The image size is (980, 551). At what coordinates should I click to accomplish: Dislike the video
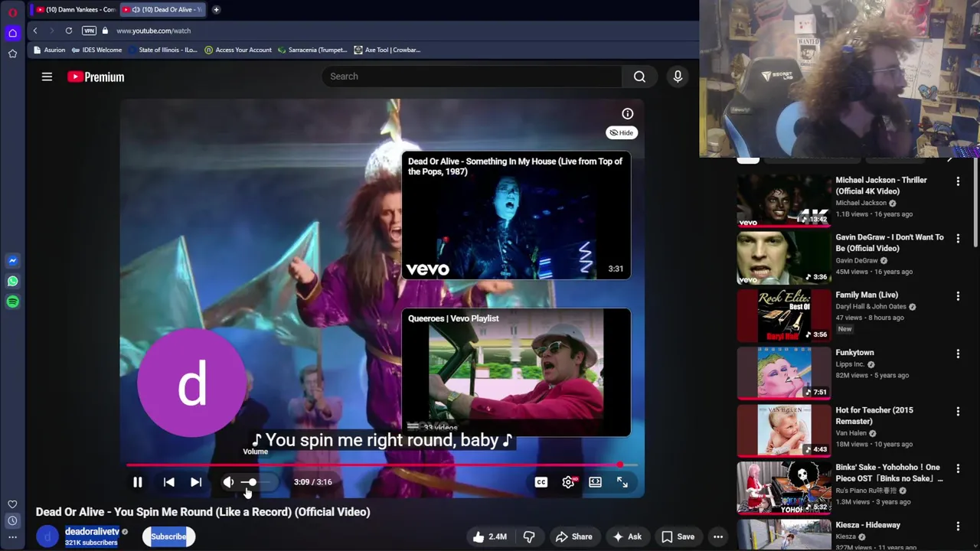pos(529,536)
